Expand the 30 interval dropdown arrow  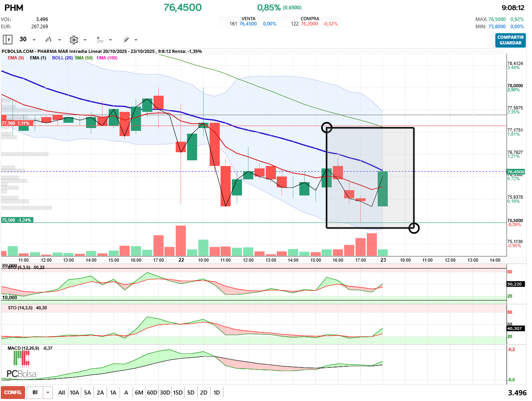pyautogui.click(x=34, y=40)
